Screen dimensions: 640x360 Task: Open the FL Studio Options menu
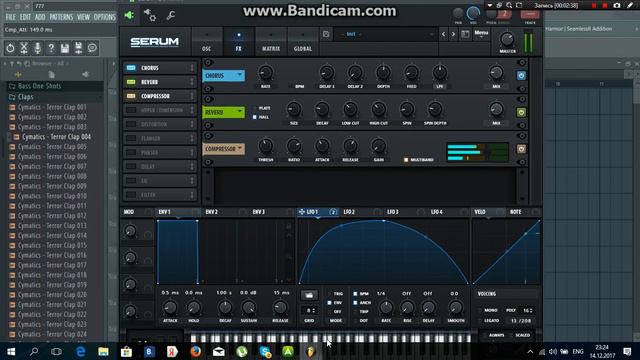coord(104,17)
